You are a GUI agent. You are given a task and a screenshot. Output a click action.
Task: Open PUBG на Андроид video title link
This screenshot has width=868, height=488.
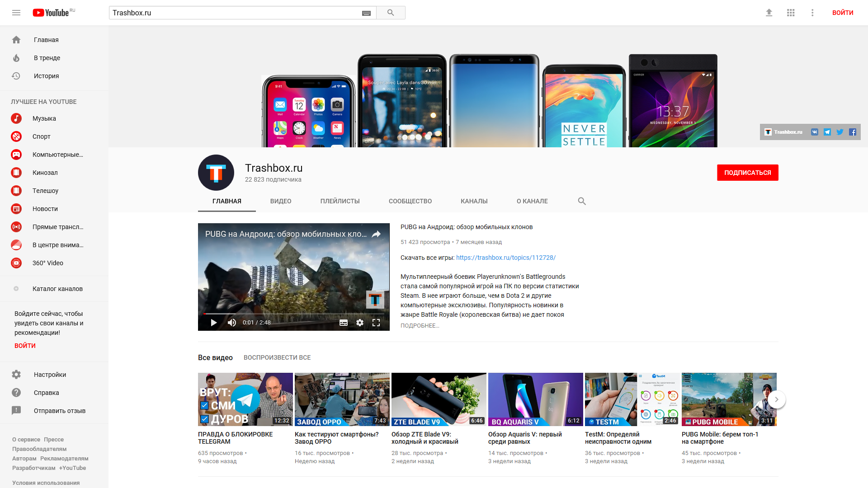coord(467,227)
